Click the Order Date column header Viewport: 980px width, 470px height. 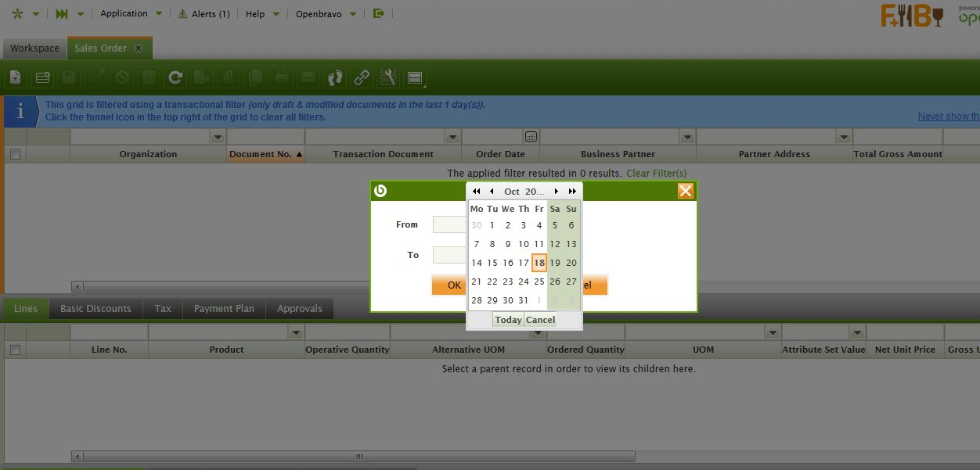[500, 155]
